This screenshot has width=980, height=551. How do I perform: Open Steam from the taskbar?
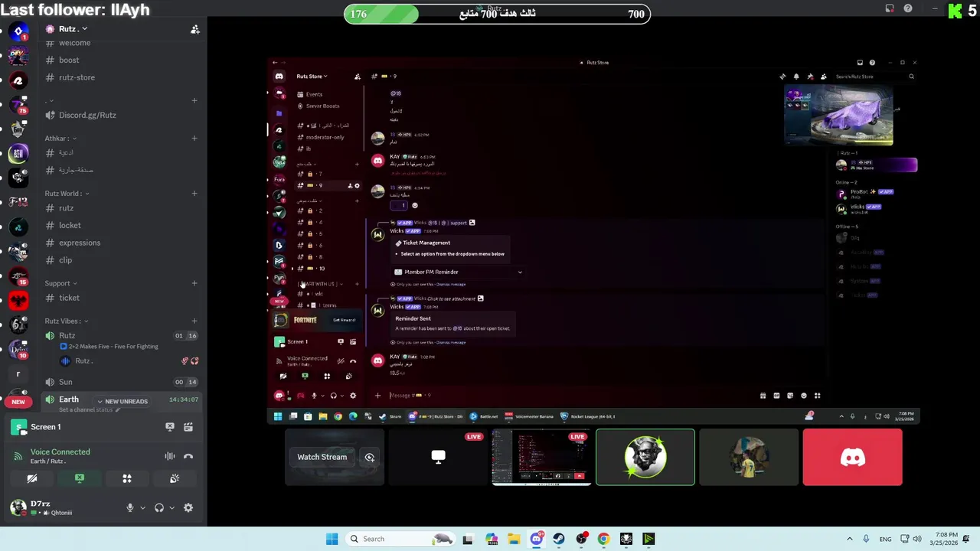pyautogui.click(x=559, y=539)
